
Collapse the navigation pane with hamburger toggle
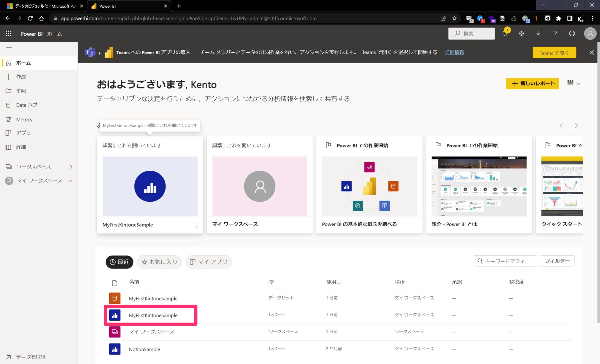(x=8, y=49)
